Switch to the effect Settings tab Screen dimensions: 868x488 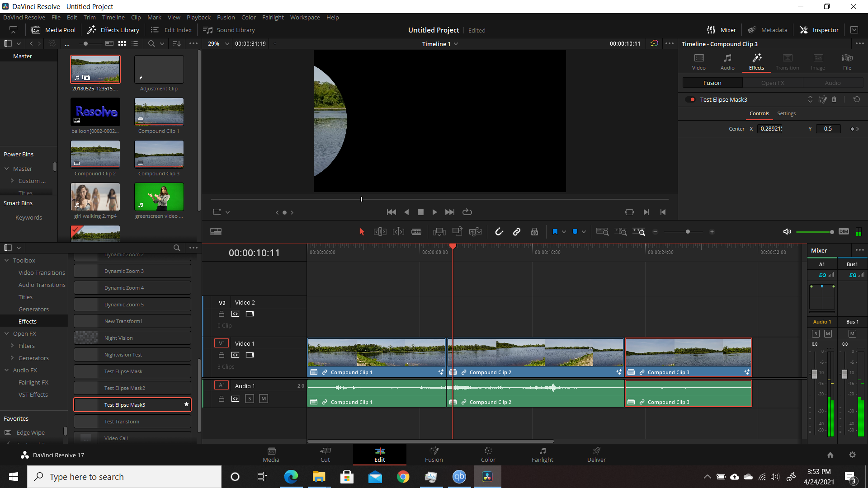786,113
